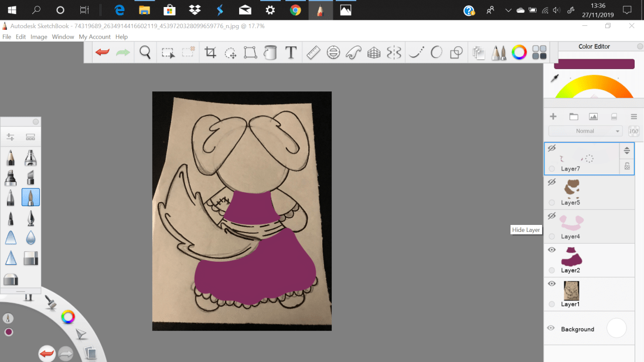644x362 pixels.
Task: Open the Normal blend mode dropdown
Action: point(585,131)
